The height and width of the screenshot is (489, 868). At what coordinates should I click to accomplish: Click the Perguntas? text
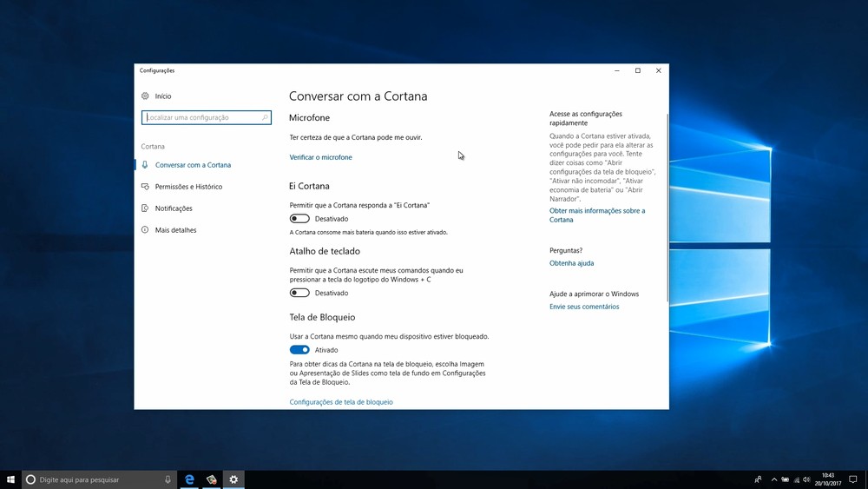pyautogui.click(x=566, y=250)
